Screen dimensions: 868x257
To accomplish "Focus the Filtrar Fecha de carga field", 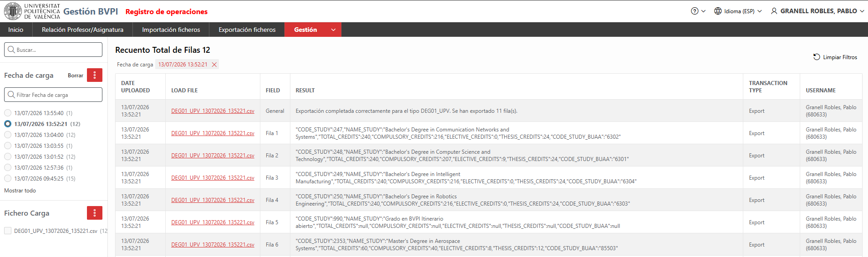I will [53, 95].
